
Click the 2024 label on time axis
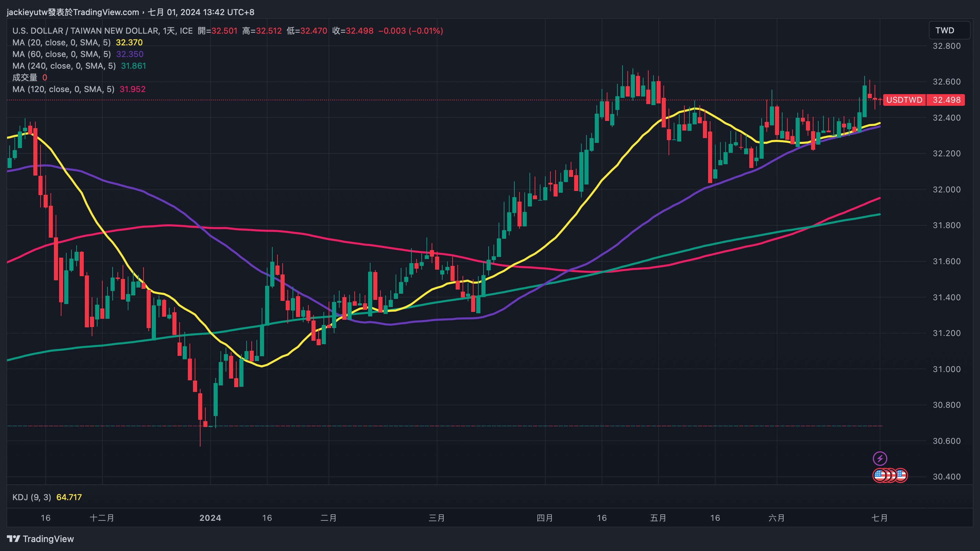pyautogui.click(x=210, y=518)
